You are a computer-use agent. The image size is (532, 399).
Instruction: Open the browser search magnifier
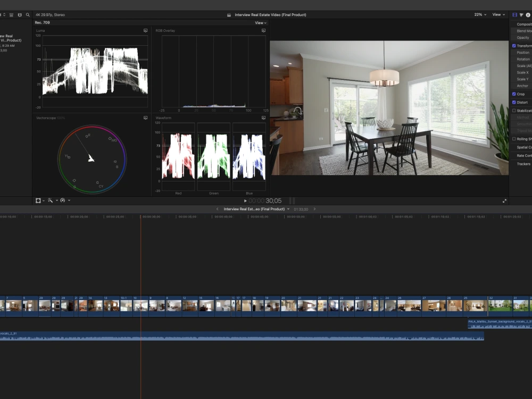tap(28, 15)
